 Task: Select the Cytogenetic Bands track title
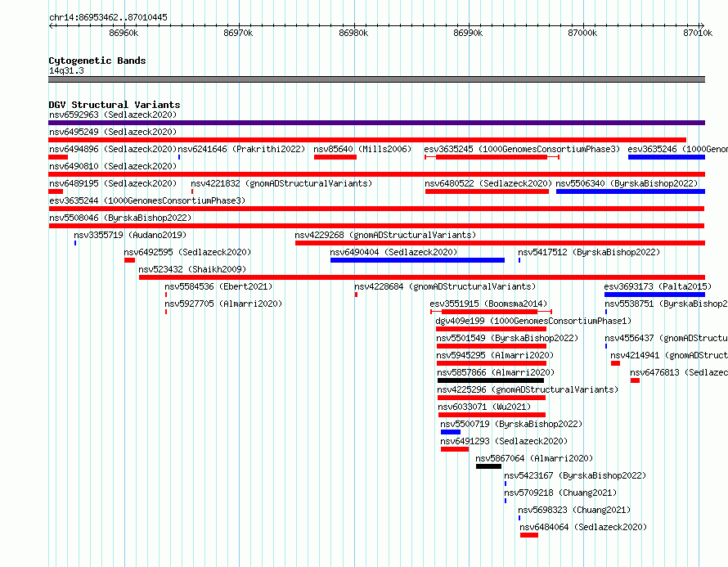coord(97,61)
